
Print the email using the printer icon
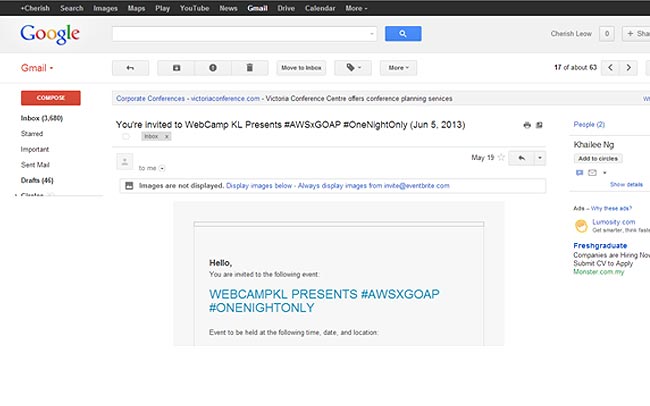pyautogui.click(x=527, y=125)
